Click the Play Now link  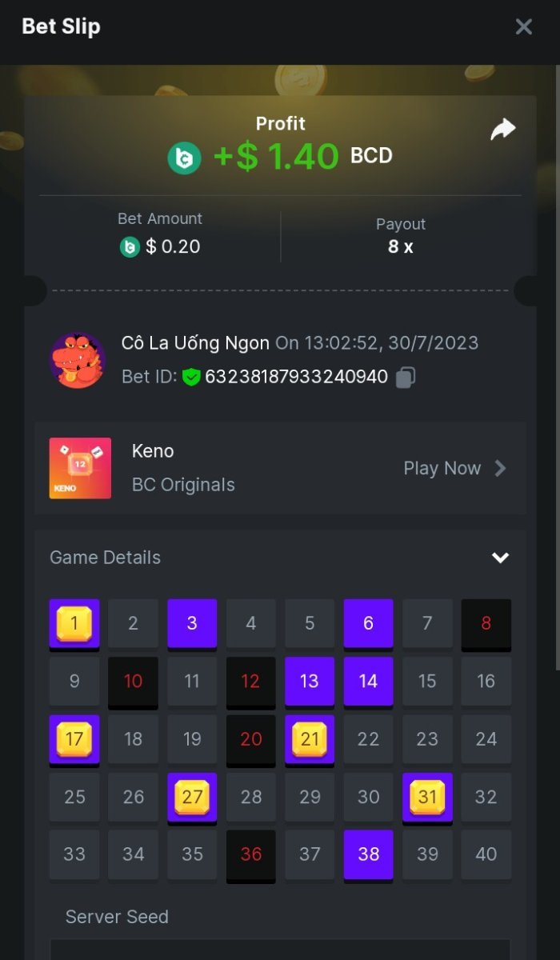coord(442,468)
